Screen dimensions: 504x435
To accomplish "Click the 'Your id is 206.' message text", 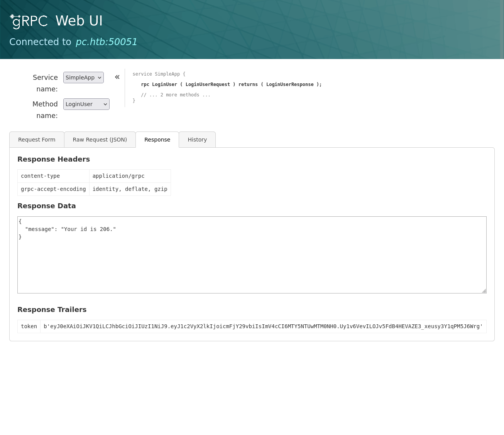I will coord(88,229).
